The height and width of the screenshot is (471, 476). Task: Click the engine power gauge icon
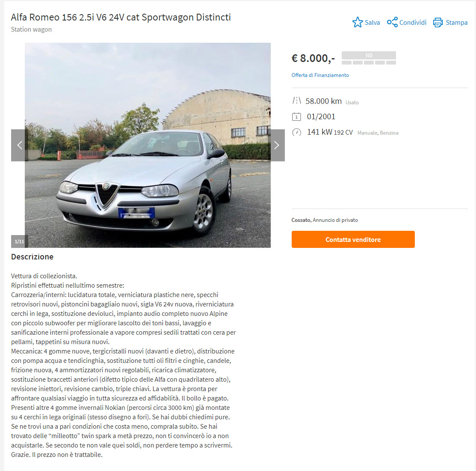click(x=296, y=132)
